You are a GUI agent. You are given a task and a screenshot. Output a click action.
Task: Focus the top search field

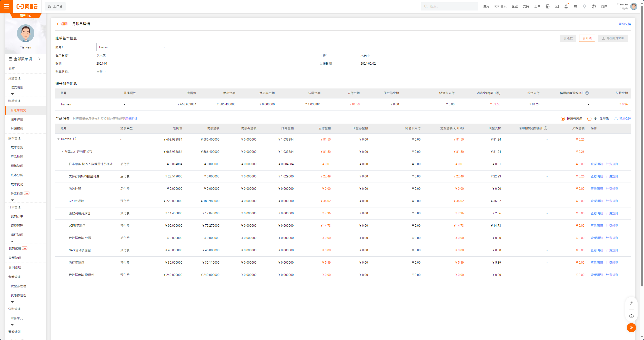pyautogui.click(x=449, y=6)
